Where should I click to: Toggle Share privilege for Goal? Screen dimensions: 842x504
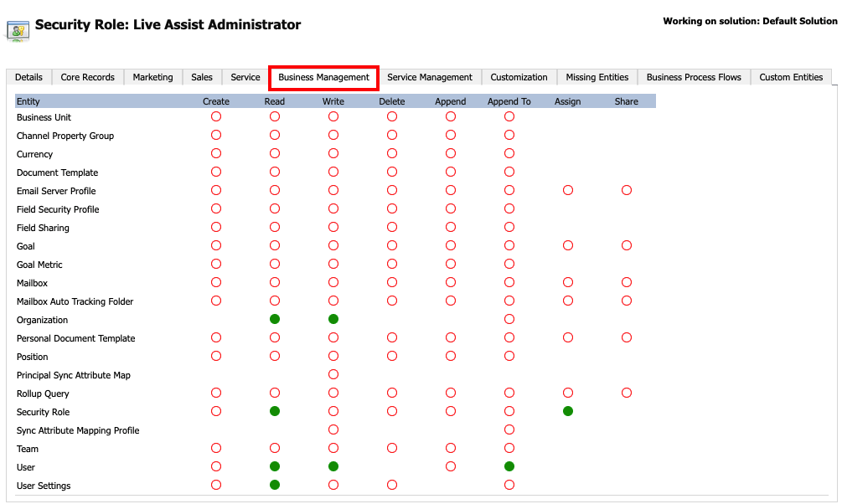pyautogui.click(x=627, y=246)
